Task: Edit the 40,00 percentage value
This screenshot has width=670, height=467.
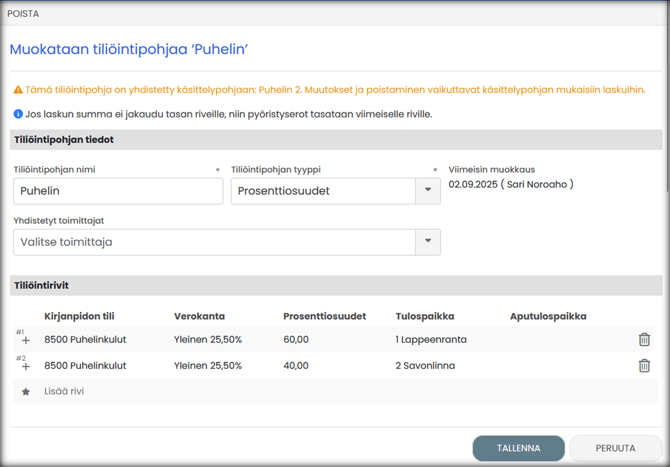Action: pos(296,366)
